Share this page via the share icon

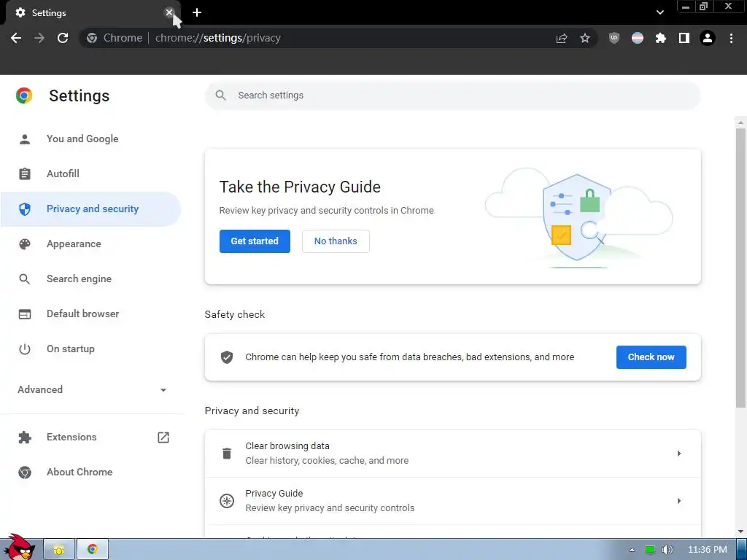pos(562,38)
